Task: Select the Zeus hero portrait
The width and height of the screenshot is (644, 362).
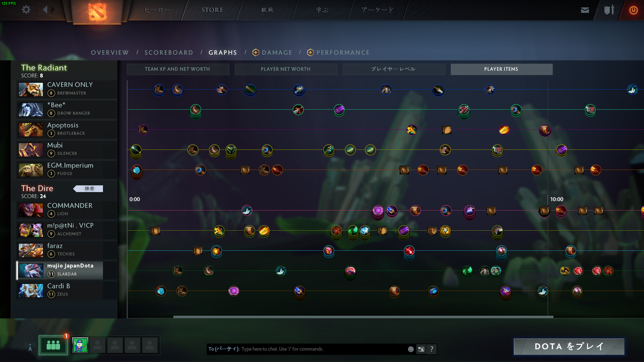Action: (x=31, y=290)
